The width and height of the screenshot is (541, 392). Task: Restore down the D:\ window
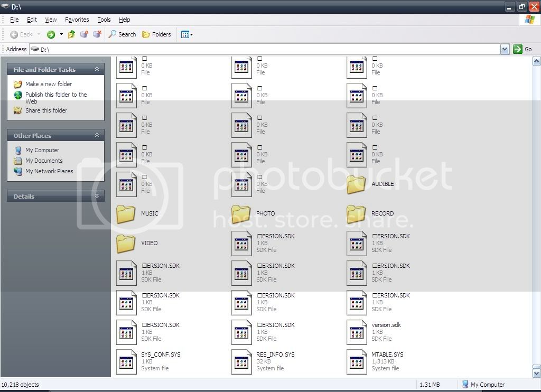click(521, 6)
